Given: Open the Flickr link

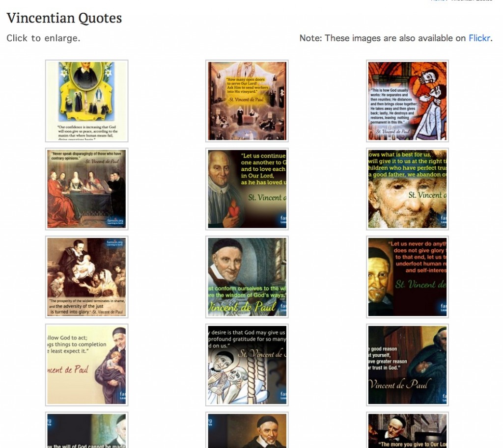Looking at the screenshot, I should click(x=479, y=38).
